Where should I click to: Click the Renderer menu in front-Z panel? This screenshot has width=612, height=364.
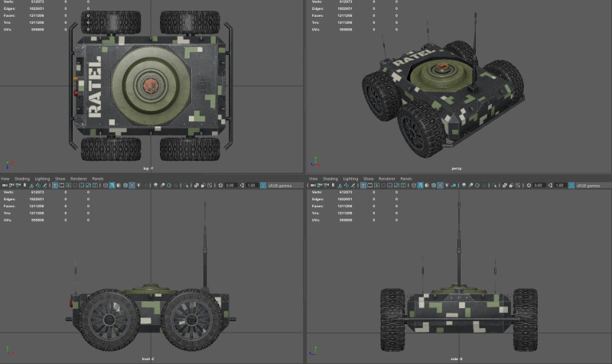coord(79,178)
